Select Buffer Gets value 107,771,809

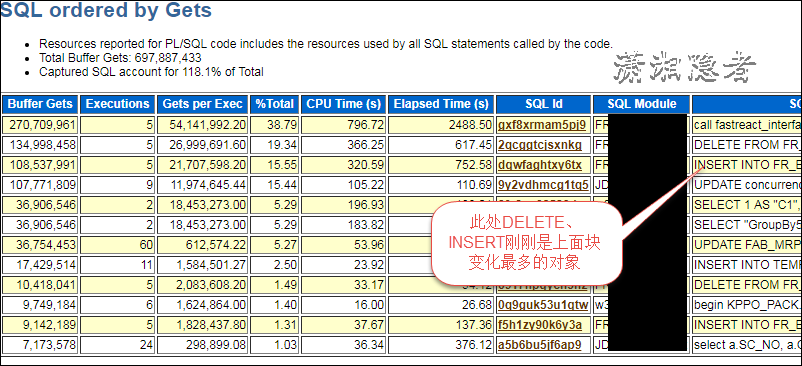42,185
